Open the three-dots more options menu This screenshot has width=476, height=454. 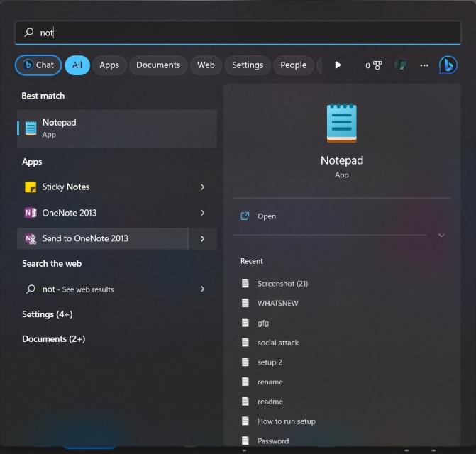click(424, 65)
